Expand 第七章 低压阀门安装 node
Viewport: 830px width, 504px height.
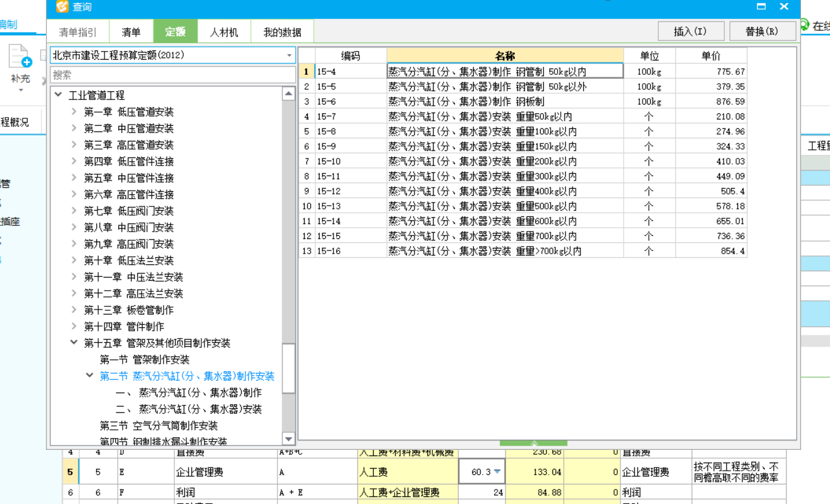coord(74,211)
